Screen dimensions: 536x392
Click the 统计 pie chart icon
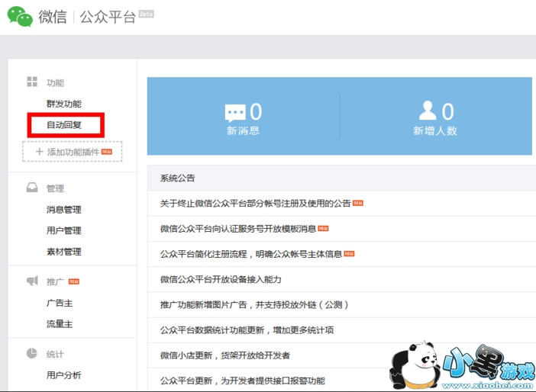32,353
